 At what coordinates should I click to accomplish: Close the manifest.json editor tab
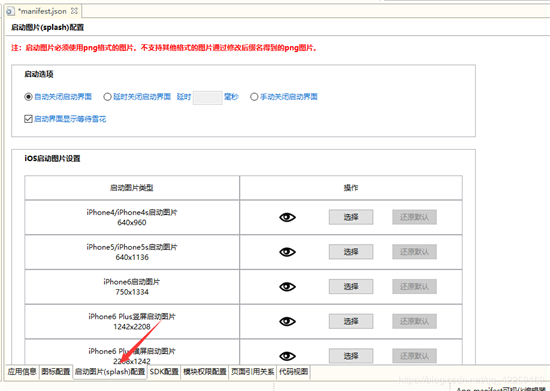coord(74,11)
